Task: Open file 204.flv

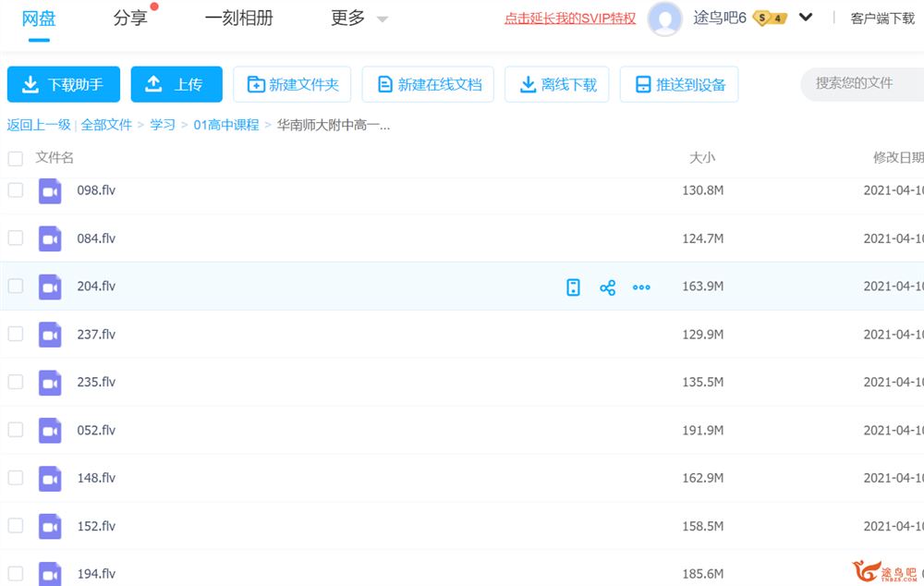Action: (x=96, y=286)
